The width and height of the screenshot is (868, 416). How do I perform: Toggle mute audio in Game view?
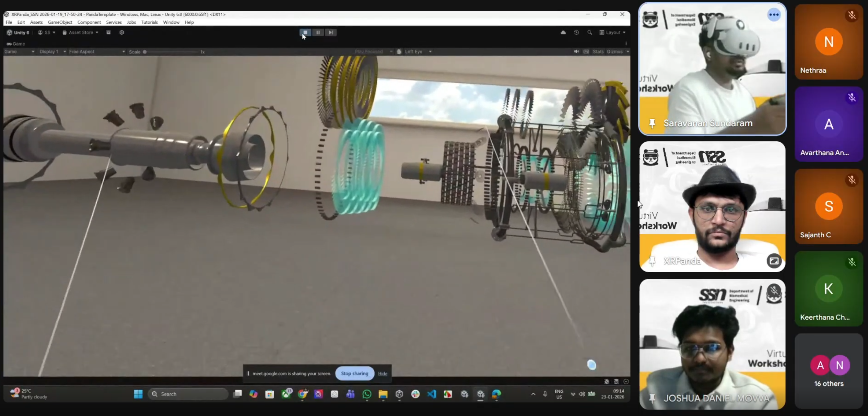576,51
